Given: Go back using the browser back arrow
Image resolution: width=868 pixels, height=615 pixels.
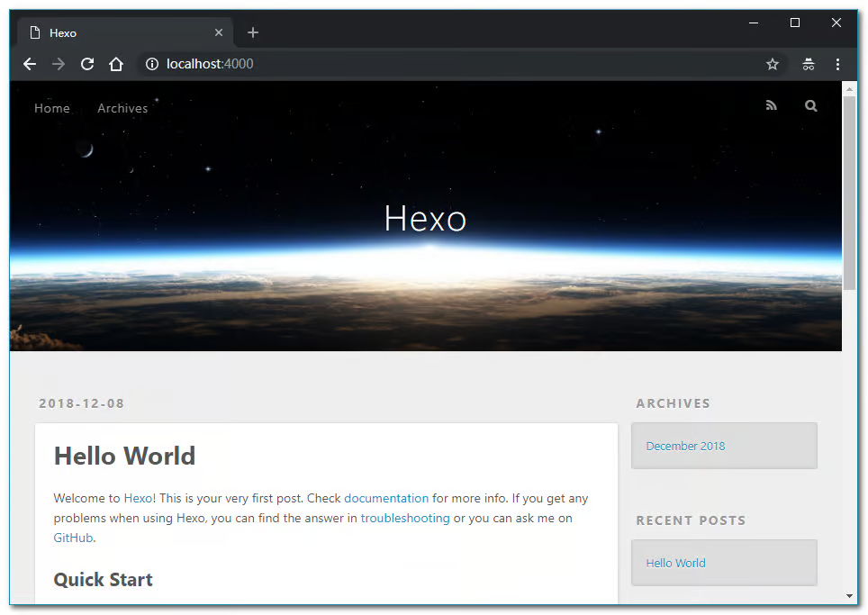Looking at the screenshot, I should [x=30, y=64].
